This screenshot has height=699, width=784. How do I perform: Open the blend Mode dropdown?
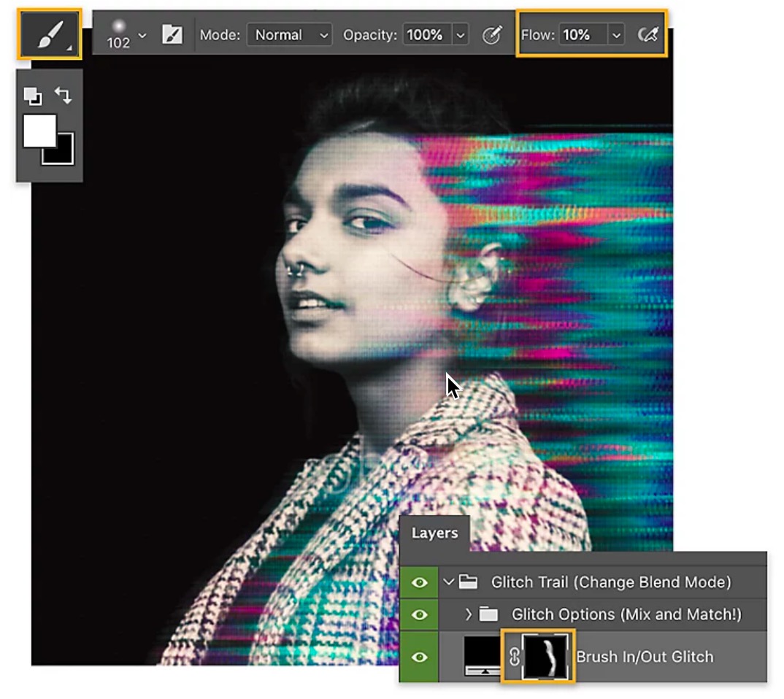tap(289, 34)
